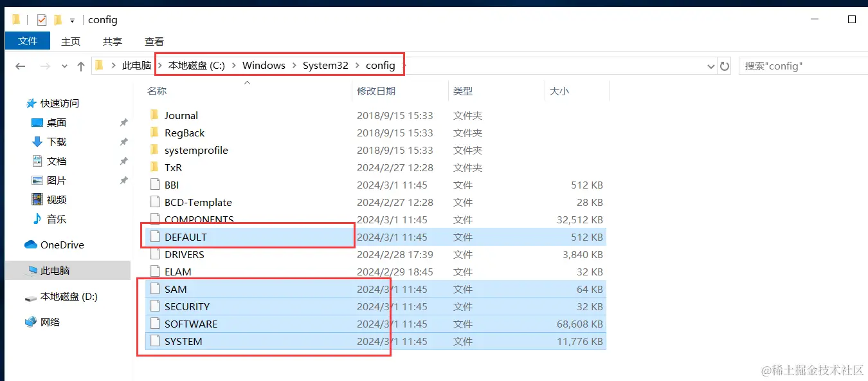Click the SOFTWARE file icon
Image resolution: width=868 pixels, height=381 pixels.
coord(154,324)
